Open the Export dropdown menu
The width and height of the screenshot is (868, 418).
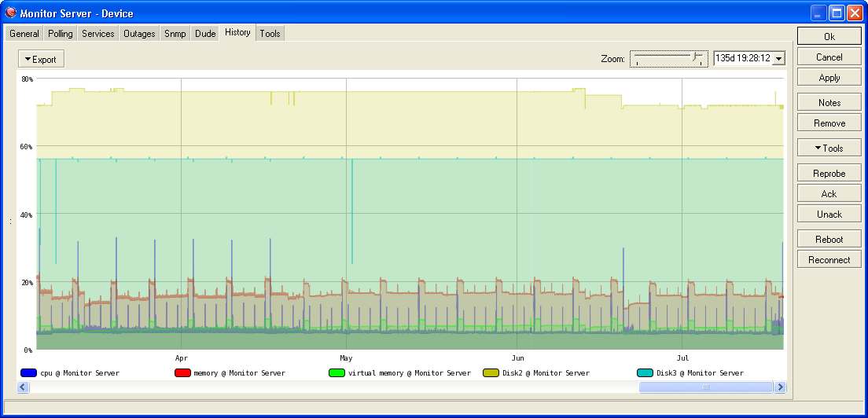(x=42, y=59)
